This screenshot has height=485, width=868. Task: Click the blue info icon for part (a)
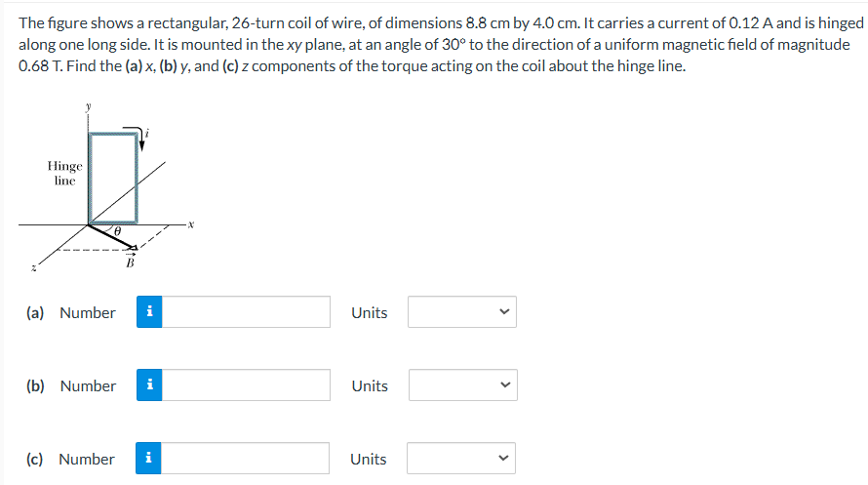click(149, 311)
